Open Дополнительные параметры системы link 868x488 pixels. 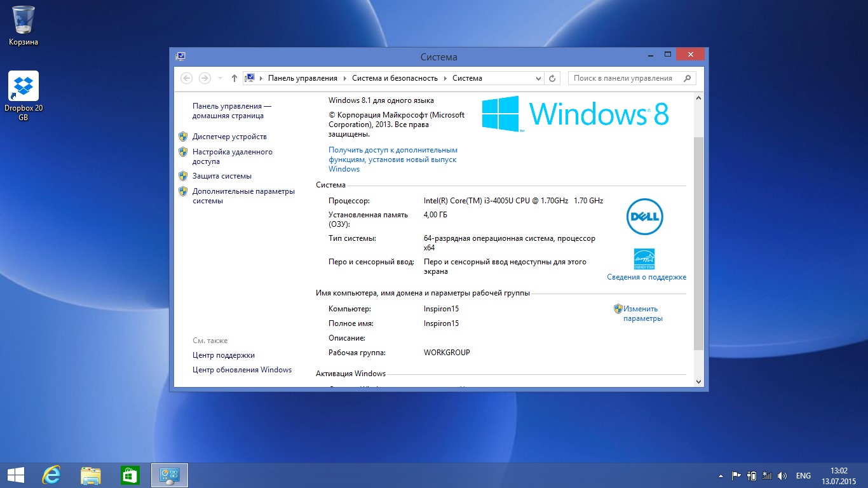pos(244,196)
